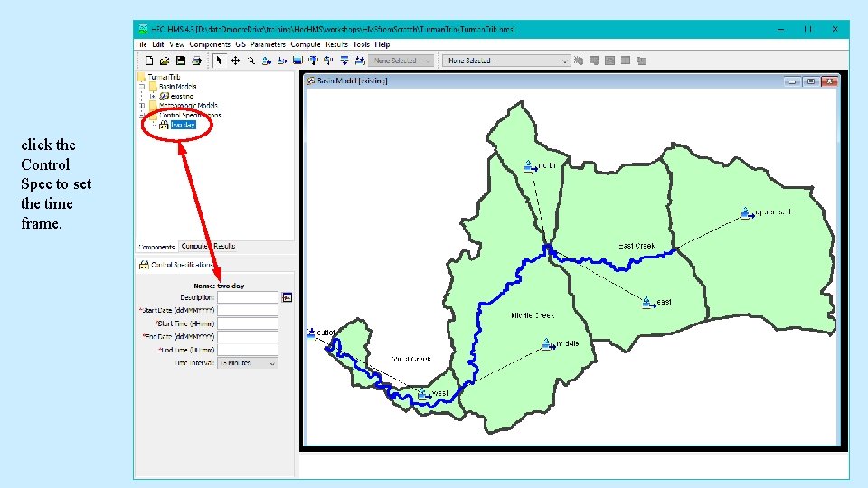
Task: Open the wide None Selected dropdown
Action: coord(506,61)
